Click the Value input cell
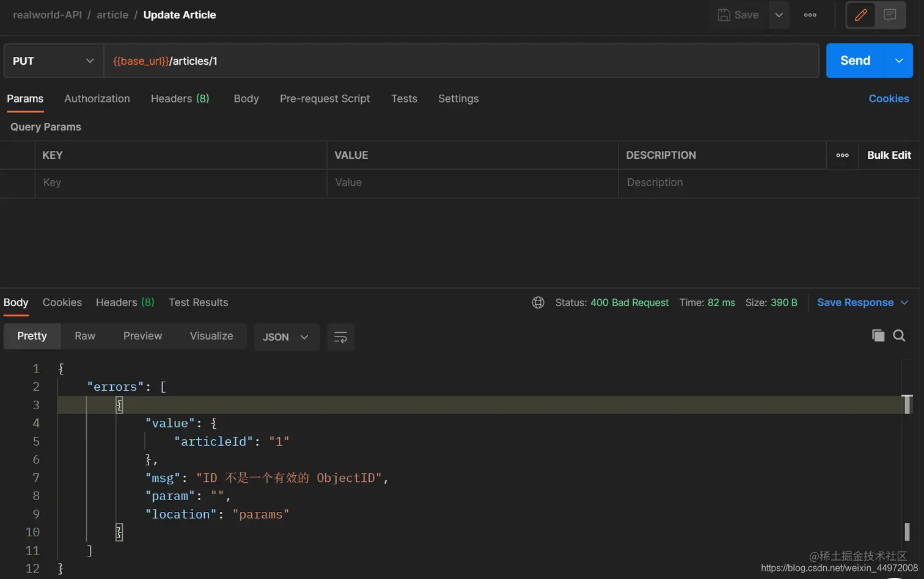924x579 pixels. tap(472, 183)
